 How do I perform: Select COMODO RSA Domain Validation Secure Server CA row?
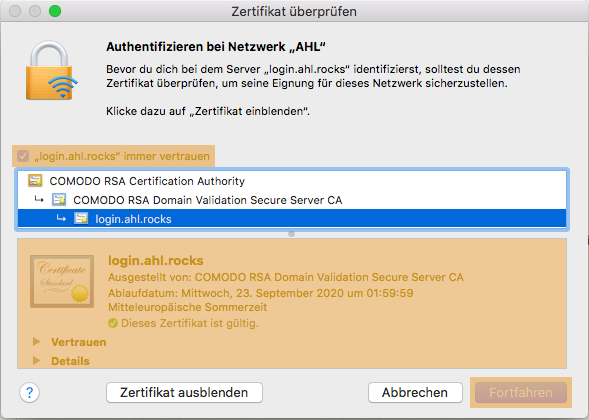pos(292,200)
